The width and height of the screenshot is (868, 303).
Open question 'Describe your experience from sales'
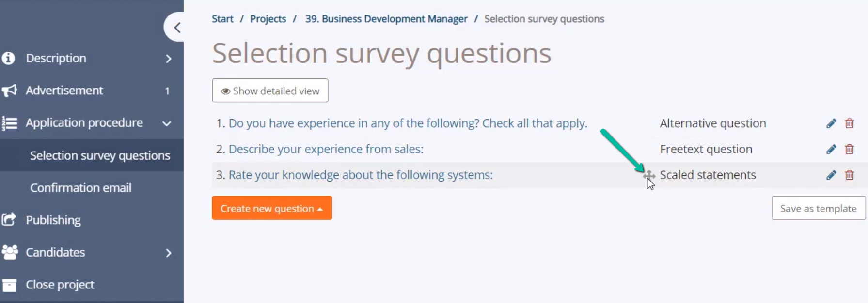[326, 149]
